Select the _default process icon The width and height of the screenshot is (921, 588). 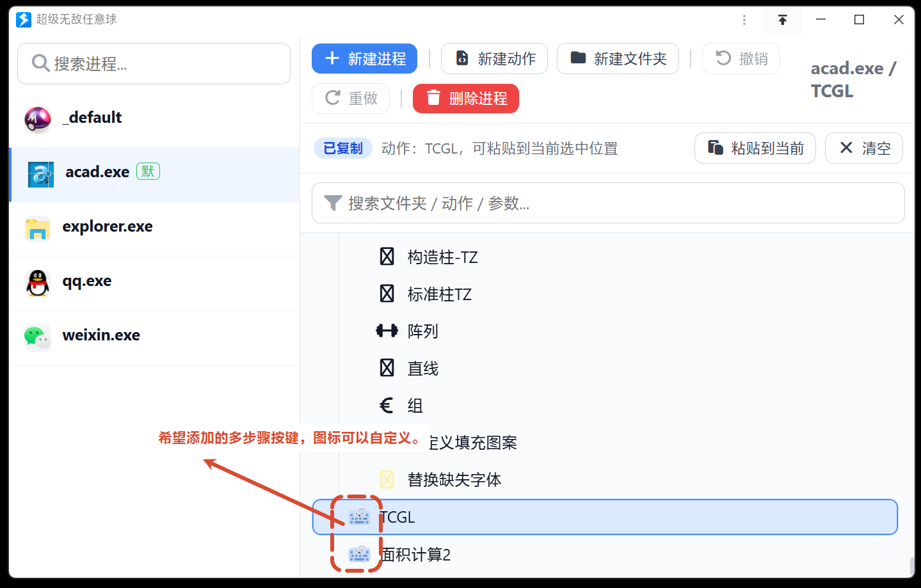coord(38,119)
